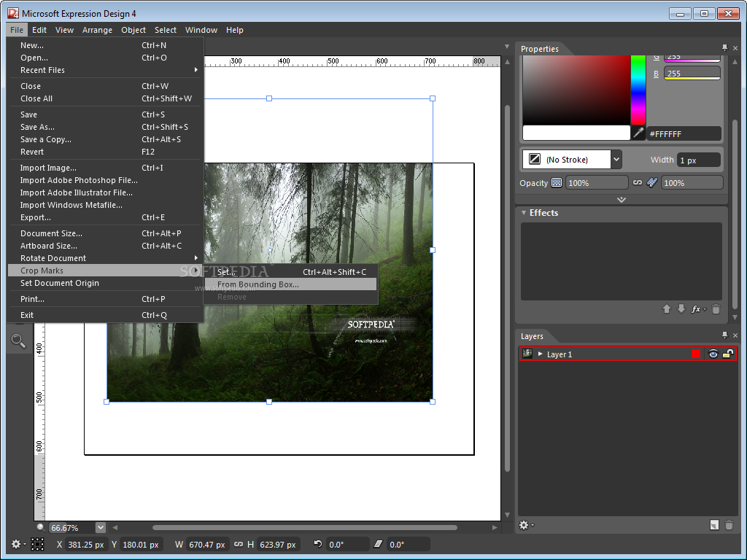Viewport: 747px width, 560px height.
Task: Click Save As... in File menu
Action: click(106, 127)
